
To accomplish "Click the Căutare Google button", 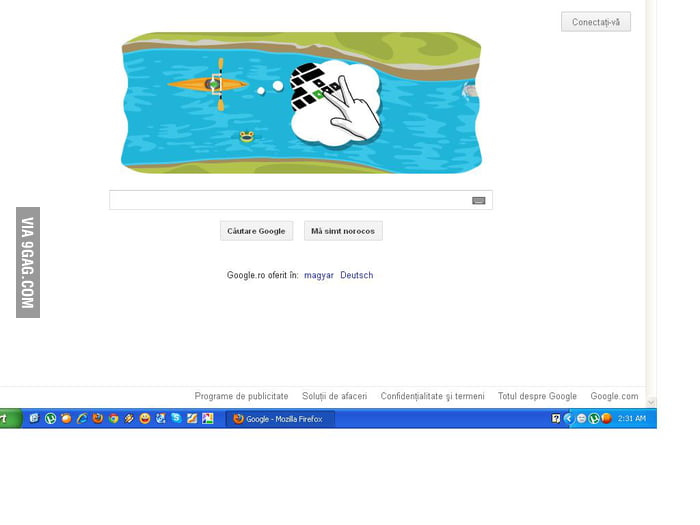I will (x=256, y=231).
